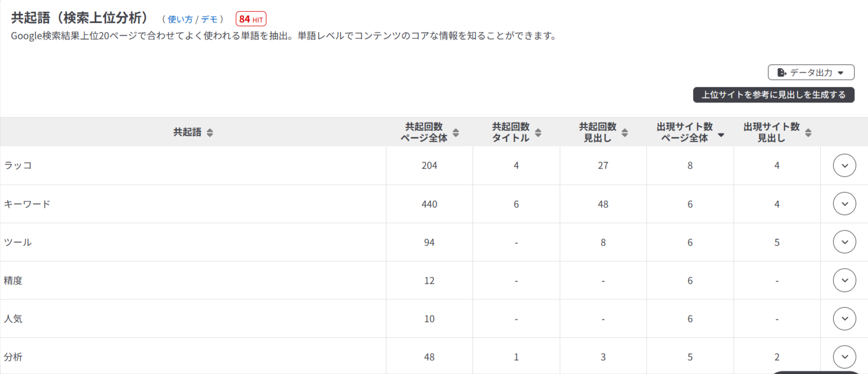Click the 共起語（検索上位分析） heading
The width and height of the screenshot is (868, 374).
pyautogui.click(x=79, y=18)
